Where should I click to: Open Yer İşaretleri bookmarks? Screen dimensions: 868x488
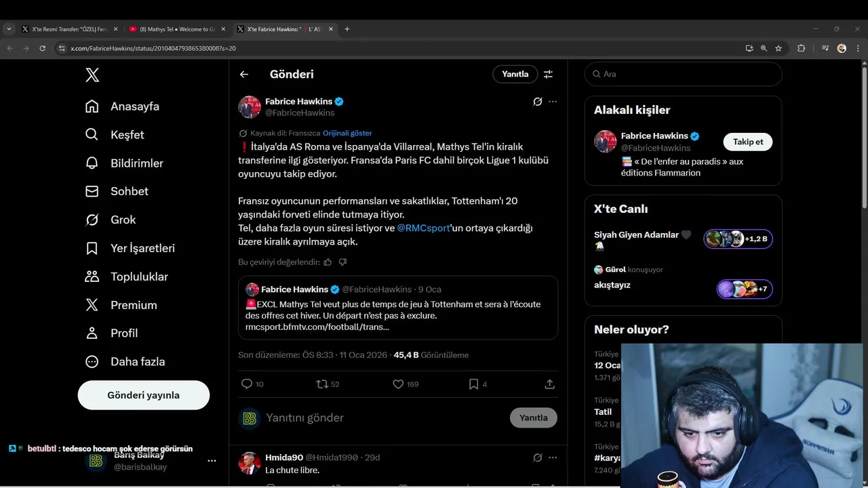coord(130,248)
